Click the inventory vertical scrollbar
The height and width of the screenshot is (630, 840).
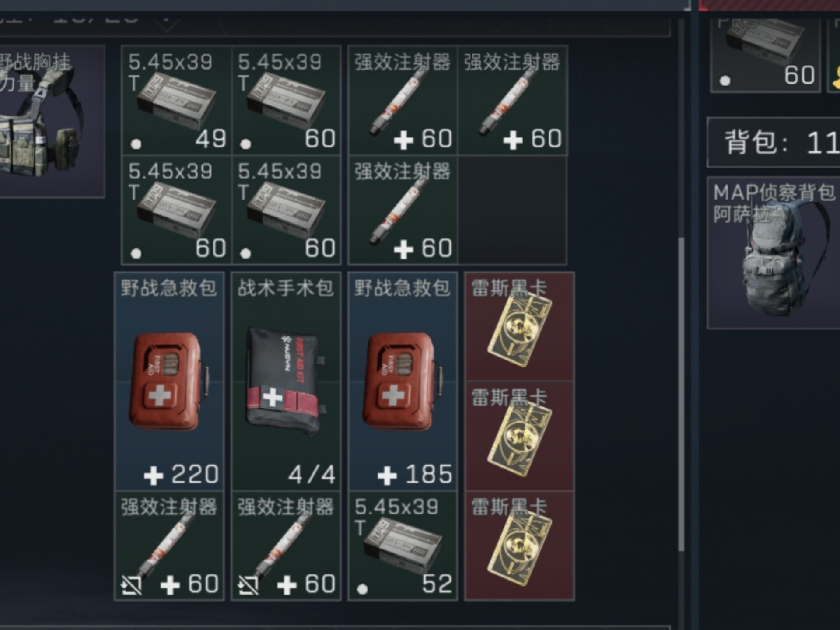tap(681, 394)
